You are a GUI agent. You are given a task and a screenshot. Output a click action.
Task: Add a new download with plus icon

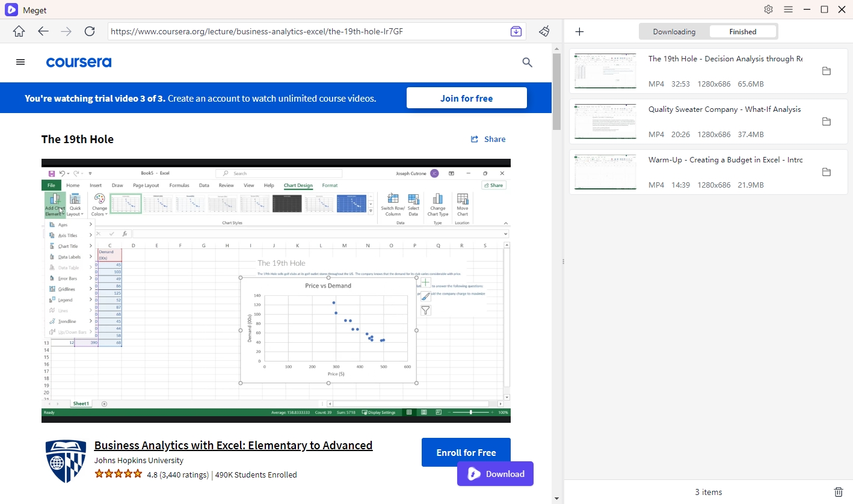579,32
